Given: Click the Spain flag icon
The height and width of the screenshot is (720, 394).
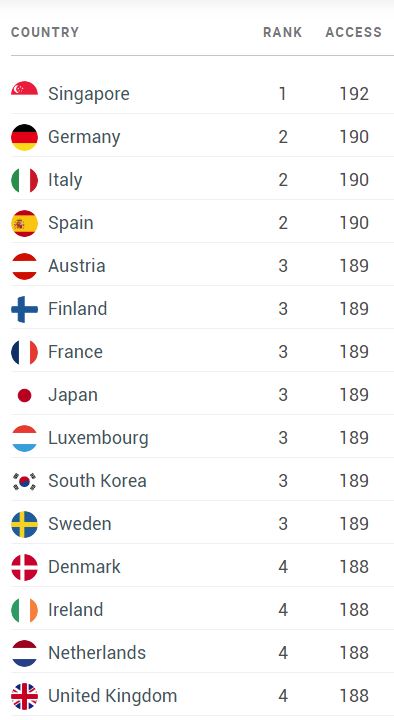Looking at the screenshot, I should [24, 223].
